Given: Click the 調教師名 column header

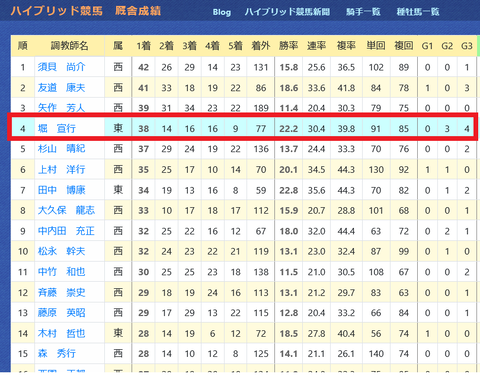Looking at the screenshot, I should click(x=69, y=46).
